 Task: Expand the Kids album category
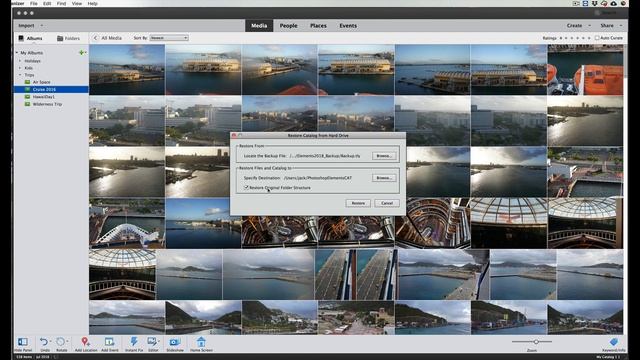pyautogui.click(x=20, y=68)
